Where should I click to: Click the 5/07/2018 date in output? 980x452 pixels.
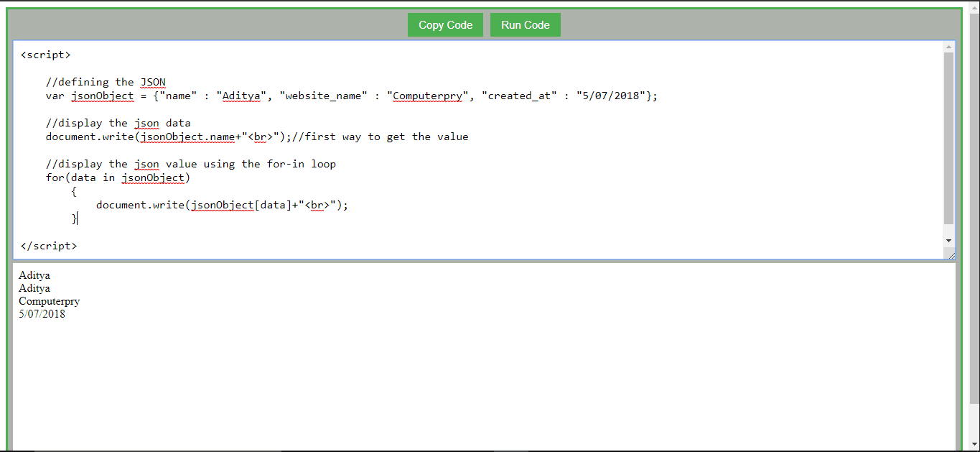coord(41,314)
